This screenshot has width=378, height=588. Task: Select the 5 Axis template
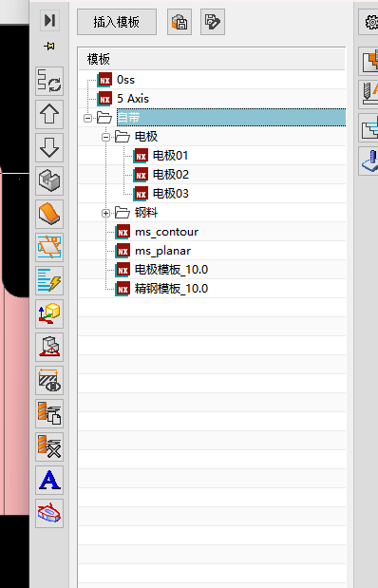(x=133, y=99)
